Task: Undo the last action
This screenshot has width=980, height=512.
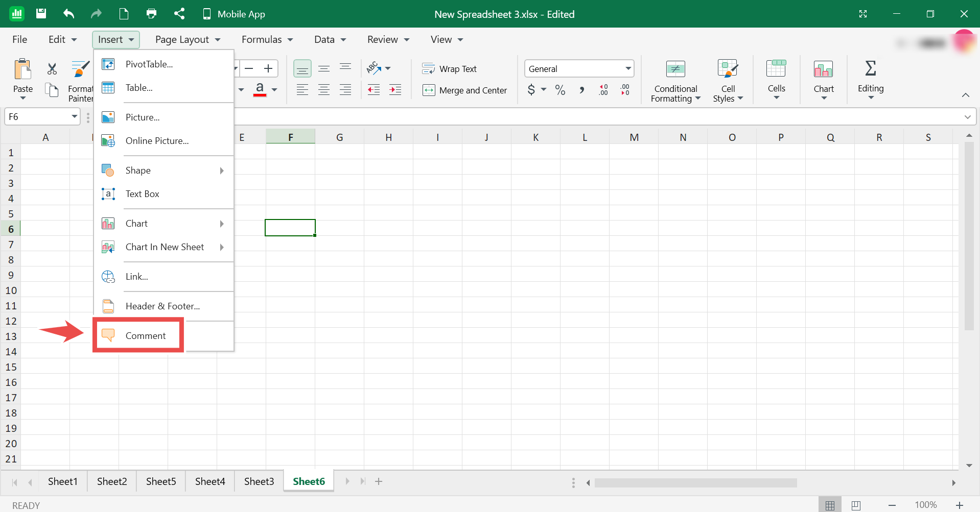Action: (x=68, y=14)
